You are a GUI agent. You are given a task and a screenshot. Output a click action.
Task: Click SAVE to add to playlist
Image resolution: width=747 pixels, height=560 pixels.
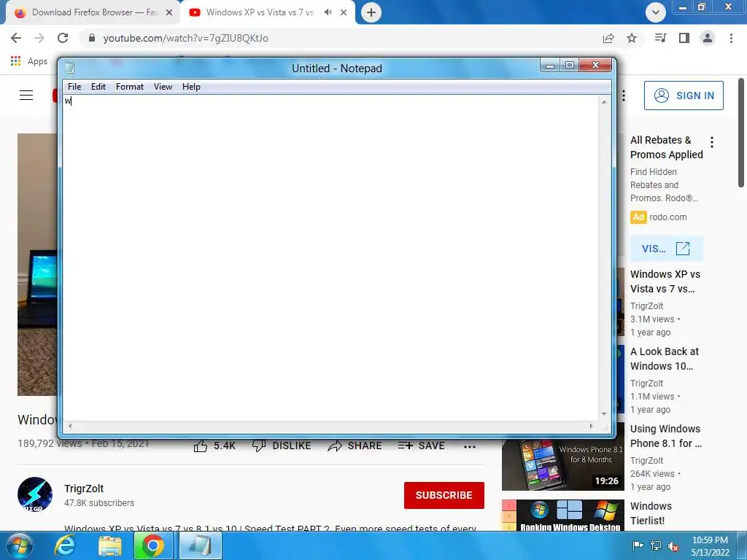(421, 446)
